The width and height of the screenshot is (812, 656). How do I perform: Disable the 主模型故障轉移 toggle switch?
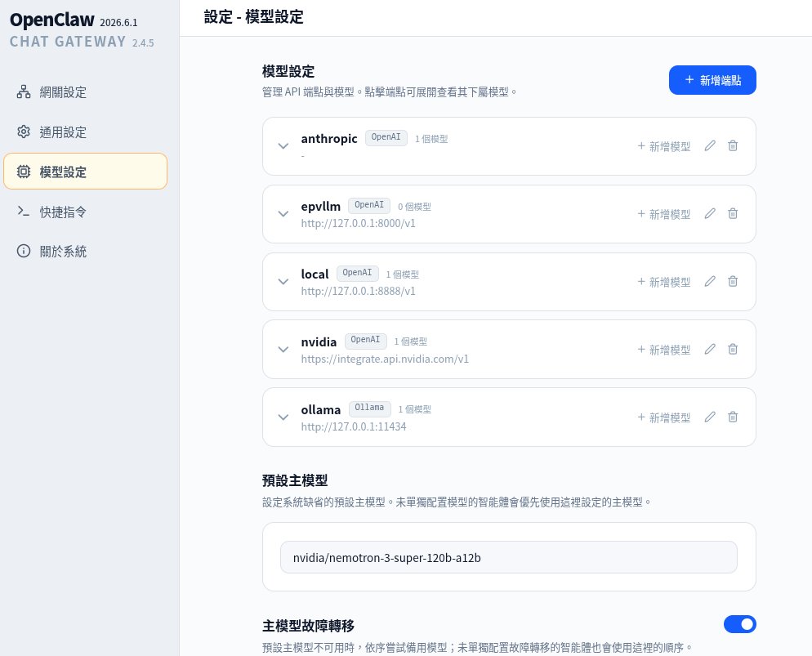740,624
